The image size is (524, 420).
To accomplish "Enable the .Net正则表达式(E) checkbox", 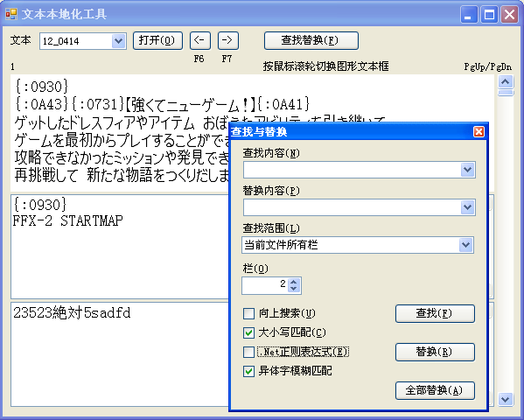I will [x=248, y=352].
